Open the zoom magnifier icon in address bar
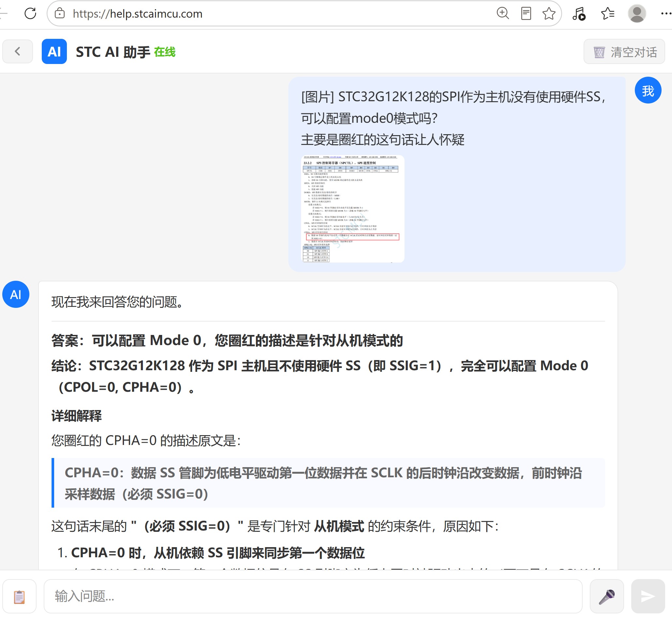Viewport: 672px width, 617px height. pyautogui.click(x=502, y=13)
